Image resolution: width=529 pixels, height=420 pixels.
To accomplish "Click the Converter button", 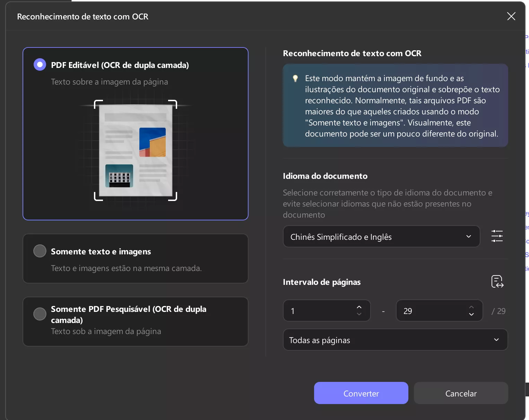I will 361,393.
